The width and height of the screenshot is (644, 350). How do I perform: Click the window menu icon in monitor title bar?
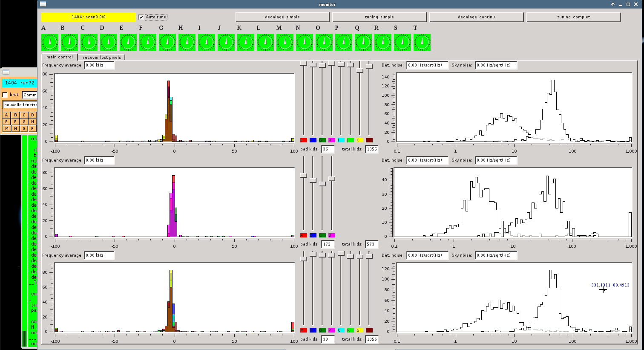pyautogui.click(x=43, y=4)
